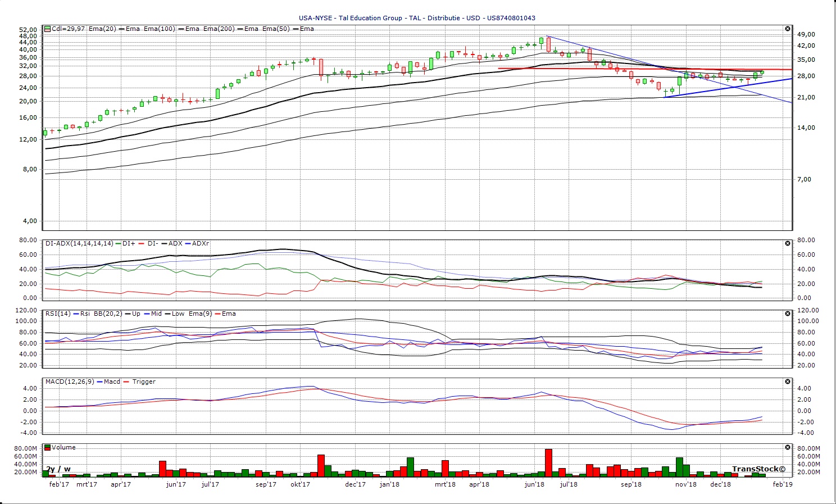
Task: Click the feb'17 date label on the time axis
Action: 60,484
